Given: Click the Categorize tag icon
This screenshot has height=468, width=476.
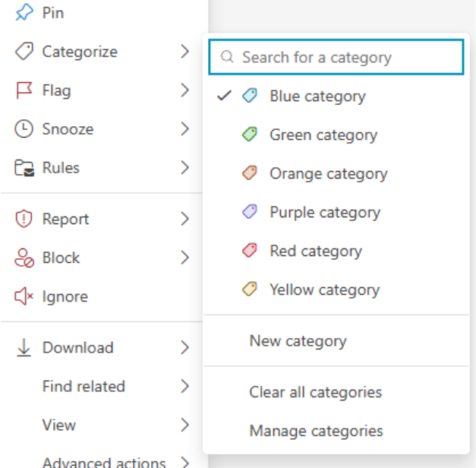Looking at the screenshot, I should pos(24,52).
